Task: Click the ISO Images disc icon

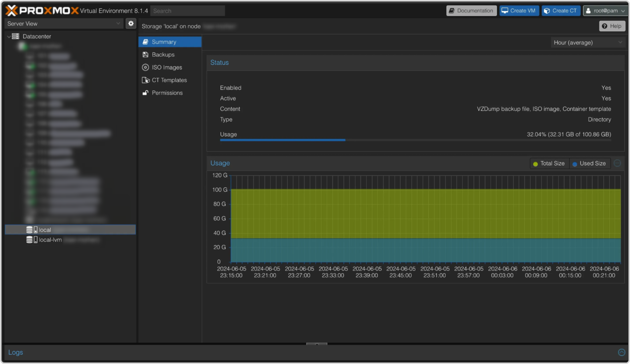Action: coord(145,67)
